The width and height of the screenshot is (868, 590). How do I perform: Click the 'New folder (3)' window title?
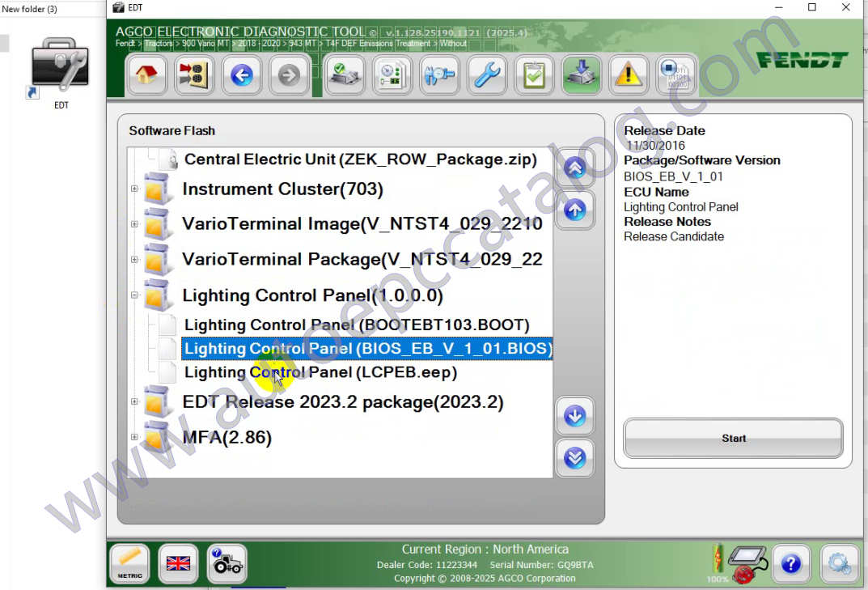click(29, 9)
